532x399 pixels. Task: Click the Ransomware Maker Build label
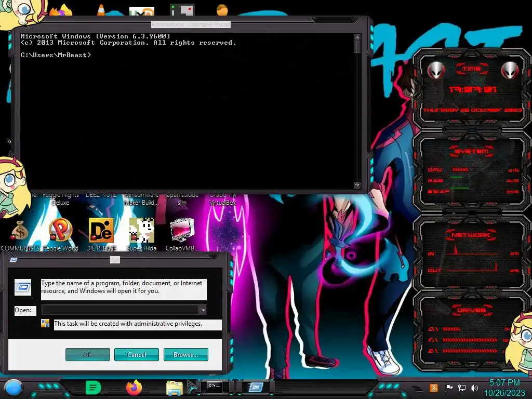(x=141, y=199)
